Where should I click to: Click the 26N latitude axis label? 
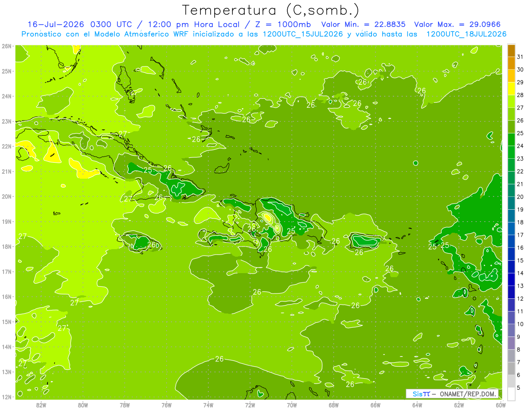coord(6,46)
